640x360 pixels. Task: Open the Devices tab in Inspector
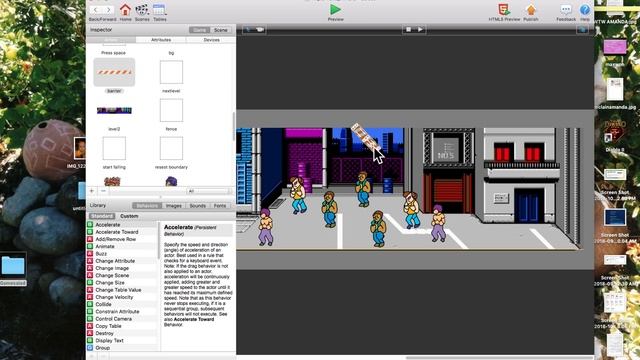click(x=211, y=40)
